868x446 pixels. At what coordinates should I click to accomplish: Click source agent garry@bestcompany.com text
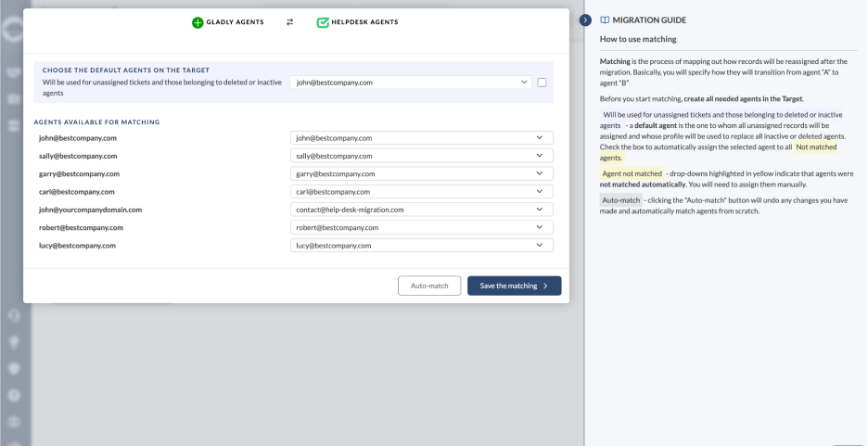click(x=79, y=173)
